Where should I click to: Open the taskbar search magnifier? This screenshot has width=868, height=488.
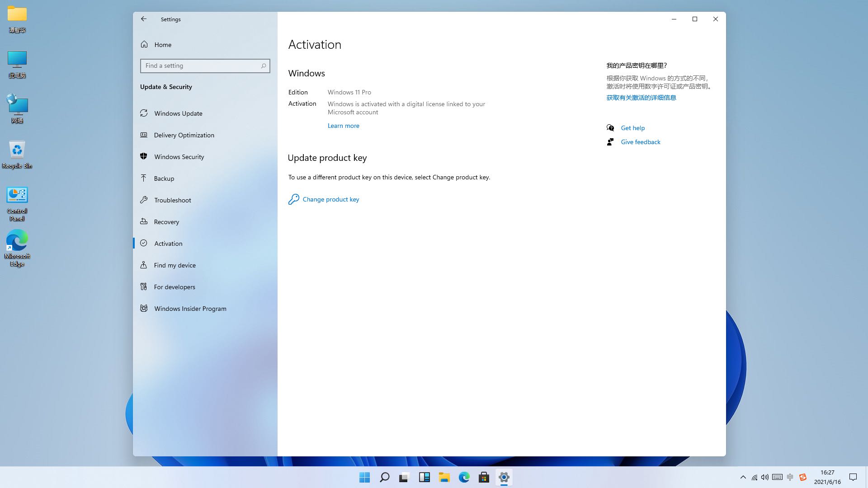pos(384,477)
